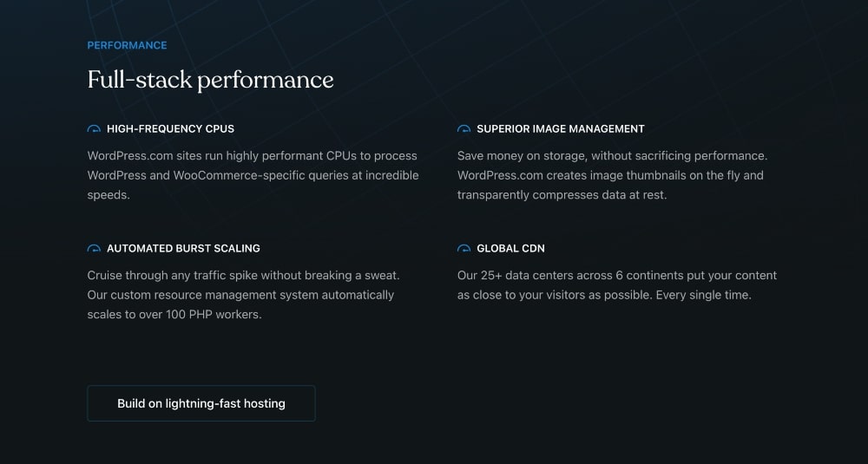Click the paragraph about highly performant CPUs
This screenshot has height=464, width=868.
[x=253, y=175]
